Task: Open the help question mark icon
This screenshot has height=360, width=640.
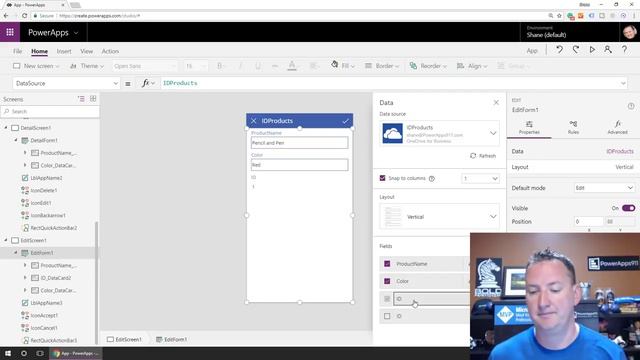Action: [624, 50]
